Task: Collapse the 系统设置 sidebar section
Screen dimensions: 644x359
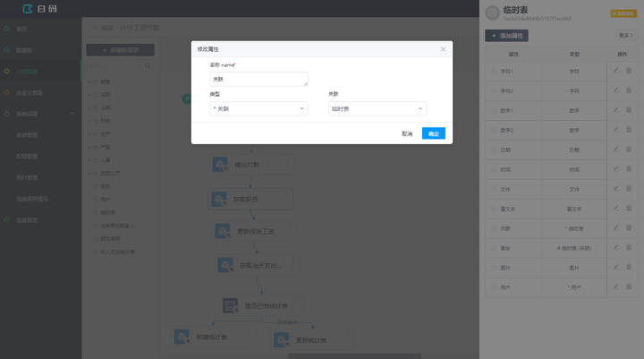Action: (72, 114)
